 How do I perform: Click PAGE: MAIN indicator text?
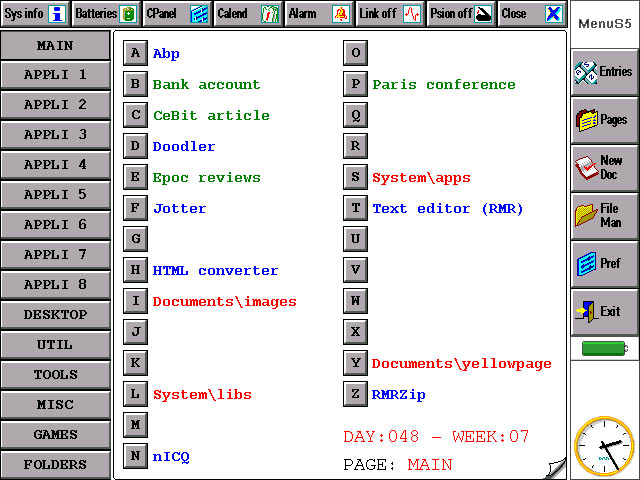coord(398,465)
